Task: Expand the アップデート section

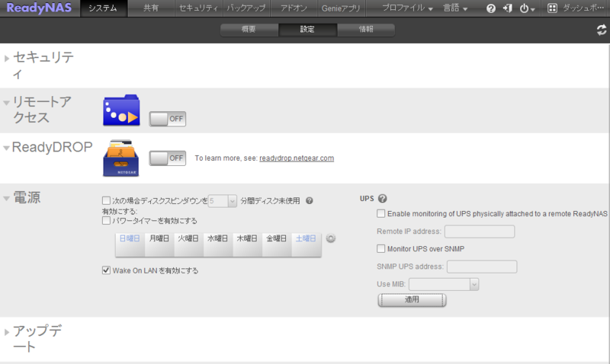Action: point(7,332)
